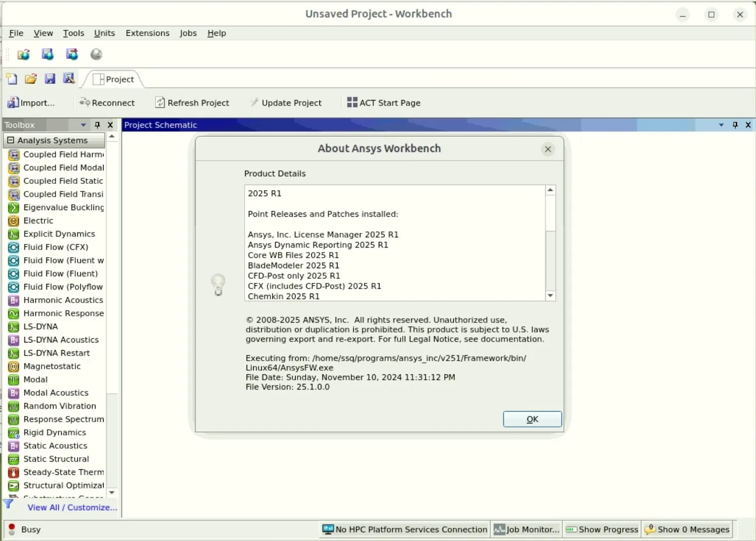Image resolution: width=756 pixels, height=541 pixels.
Task: Select the Project tab
Action: (x=114, y=79)
